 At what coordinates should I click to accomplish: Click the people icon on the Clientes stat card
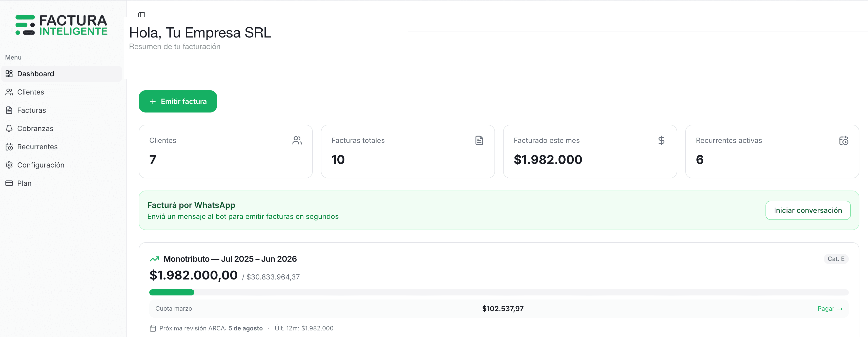pyautogui.click(x=297, y=140)
